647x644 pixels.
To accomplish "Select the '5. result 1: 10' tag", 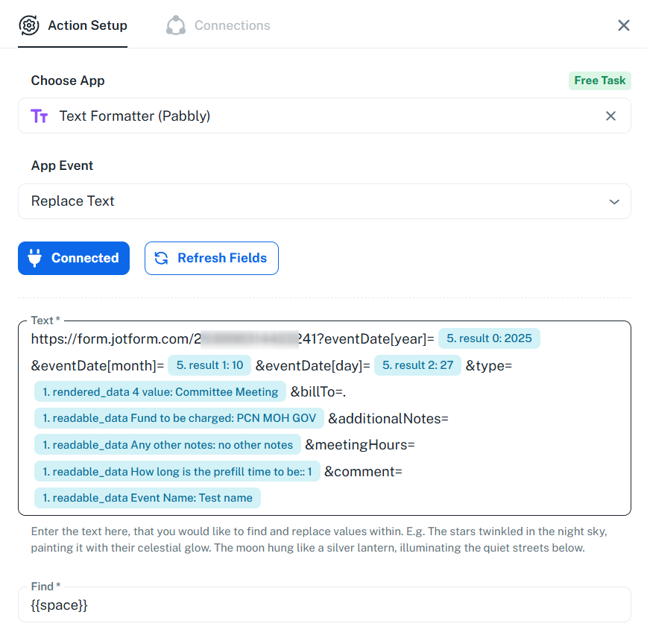I will tap(209, 365).
